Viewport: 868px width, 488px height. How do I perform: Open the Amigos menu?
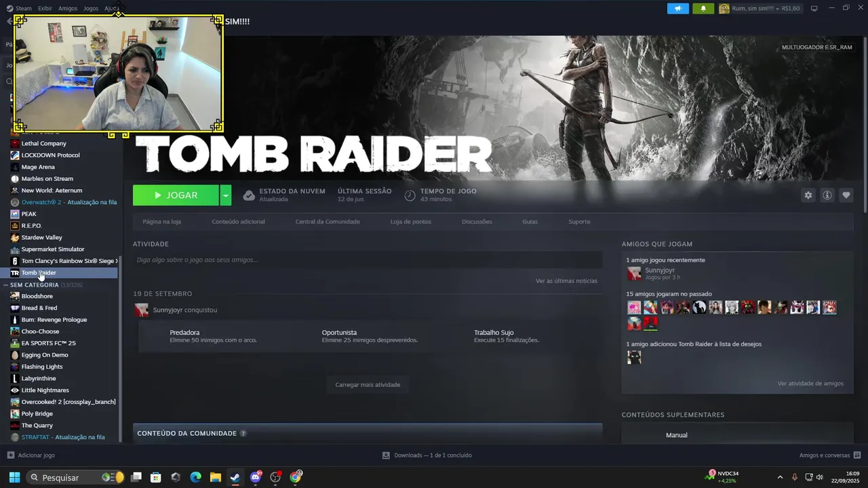click(x=68, y=8)
